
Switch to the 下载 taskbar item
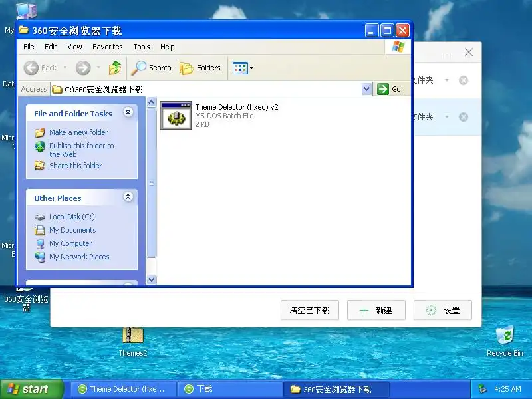229,389
